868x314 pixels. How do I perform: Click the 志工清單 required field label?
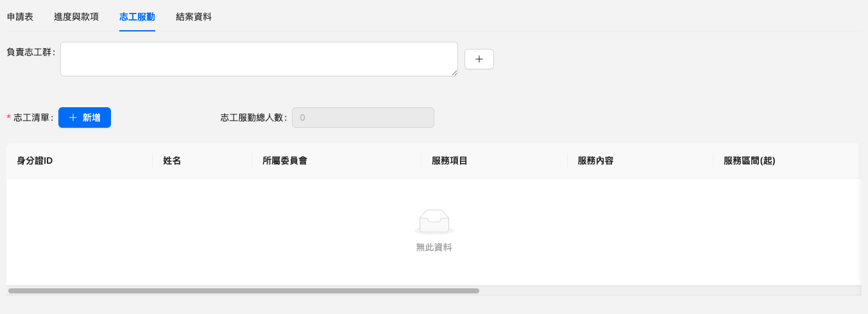point(33,118)
